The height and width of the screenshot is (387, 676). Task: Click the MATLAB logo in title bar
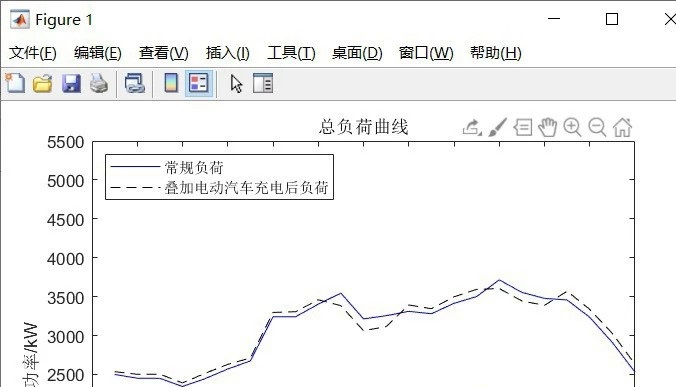coord(20,19)
